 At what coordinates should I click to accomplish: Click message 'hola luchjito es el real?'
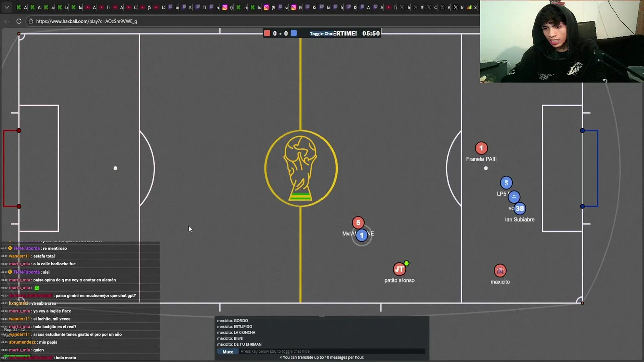(55, 327)
